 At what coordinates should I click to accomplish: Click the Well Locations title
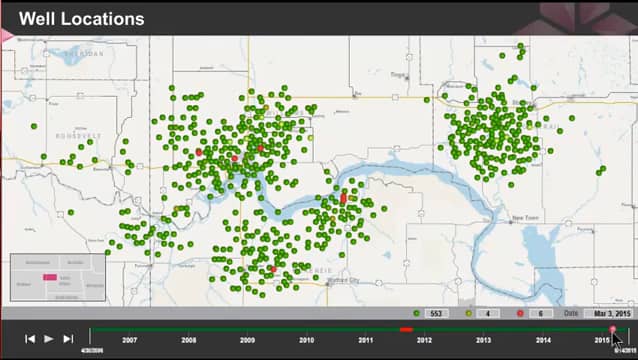81,19
